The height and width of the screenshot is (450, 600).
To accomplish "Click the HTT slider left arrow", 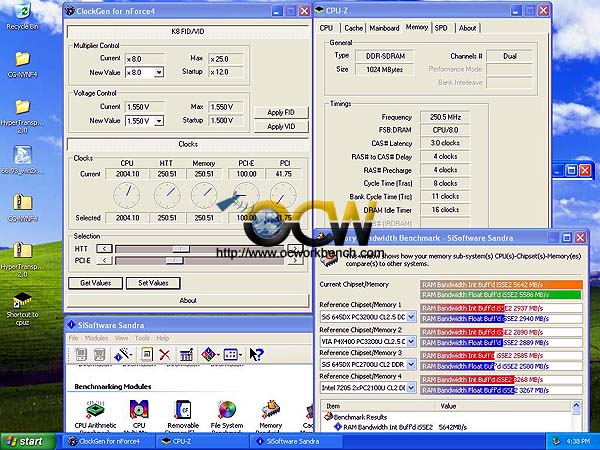I will pos(104,249).
